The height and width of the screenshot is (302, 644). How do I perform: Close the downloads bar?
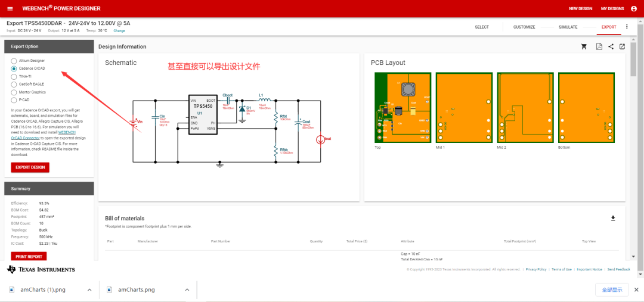point(636,289)
